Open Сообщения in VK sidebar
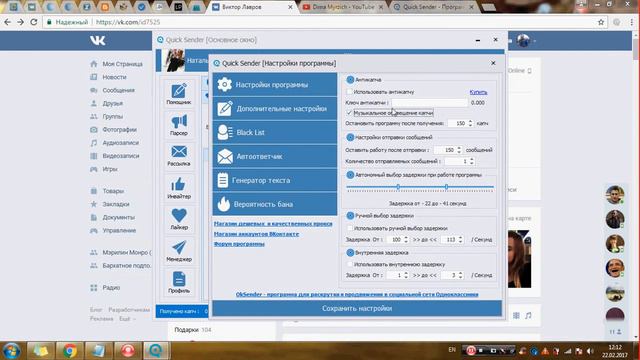The width and height of the screenshot is (640, 360). pyautogui.click(x=118, y=90)
